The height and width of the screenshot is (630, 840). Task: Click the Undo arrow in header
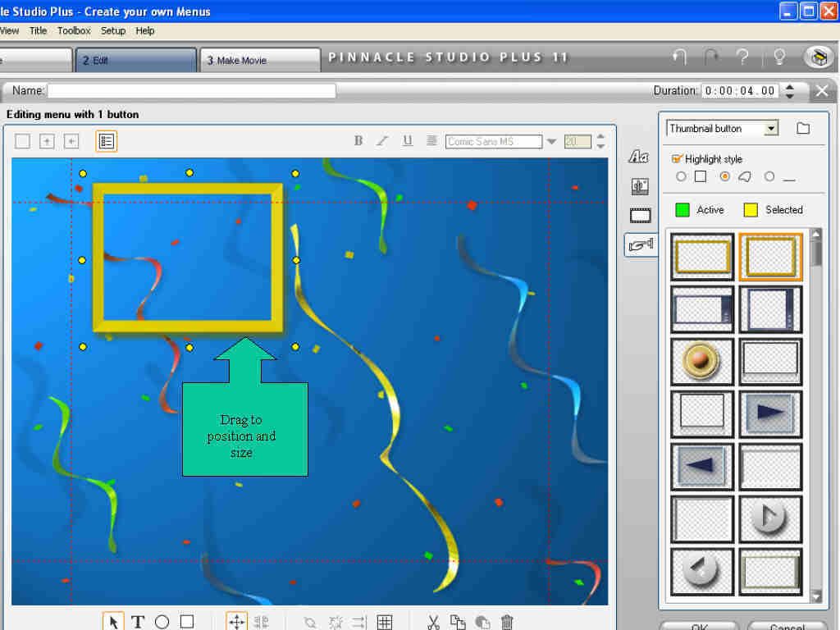[679, 57]
